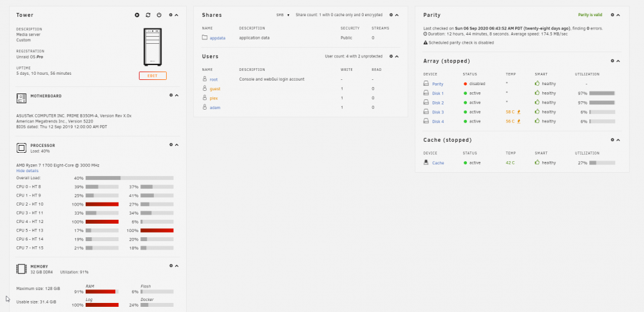644x312 pixels.
Task: Collapse the Shares panel
Action: (x=397, y=15)
